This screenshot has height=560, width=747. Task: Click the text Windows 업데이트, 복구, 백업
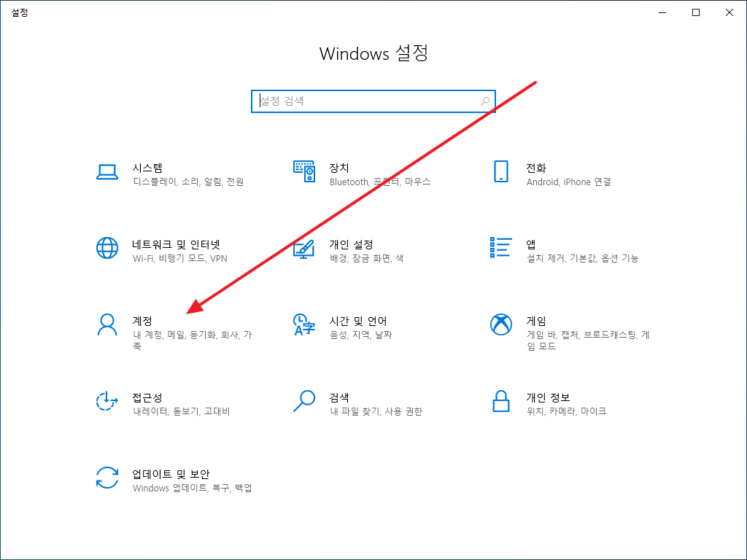192,488
